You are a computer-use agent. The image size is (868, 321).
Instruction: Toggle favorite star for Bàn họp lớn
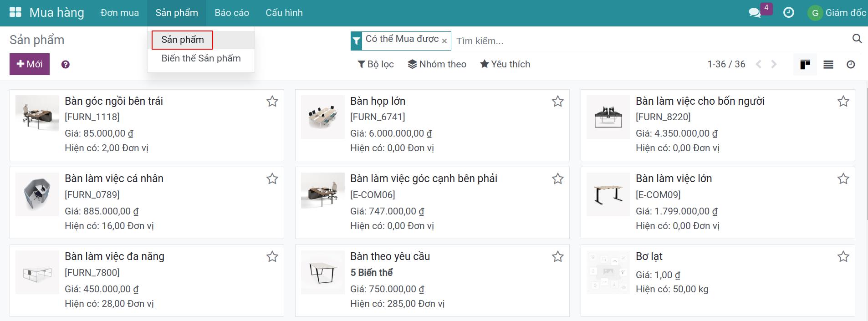558,101
